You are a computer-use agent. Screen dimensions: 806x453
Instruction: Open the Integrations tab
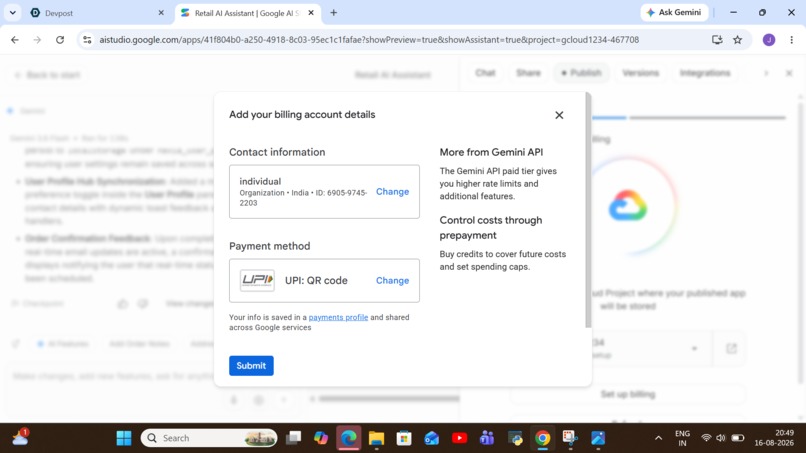point(705,73)
